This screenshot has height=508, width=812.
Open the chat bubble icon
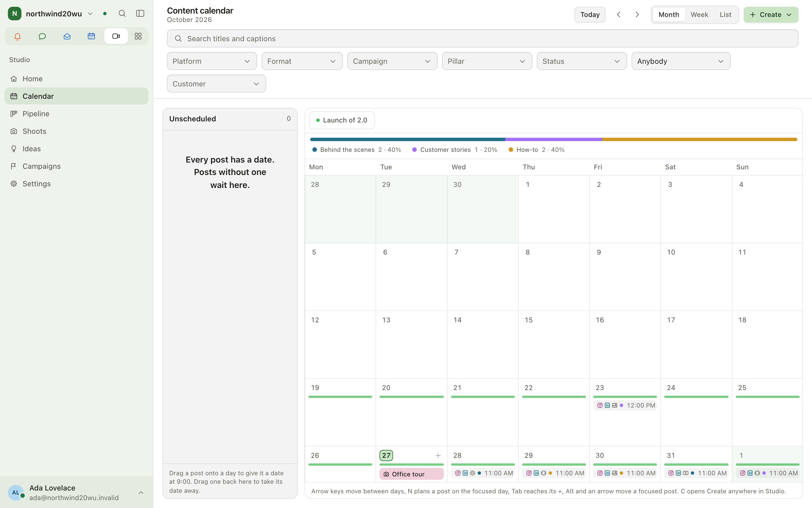pyautogui.click(x=42, y=36)
